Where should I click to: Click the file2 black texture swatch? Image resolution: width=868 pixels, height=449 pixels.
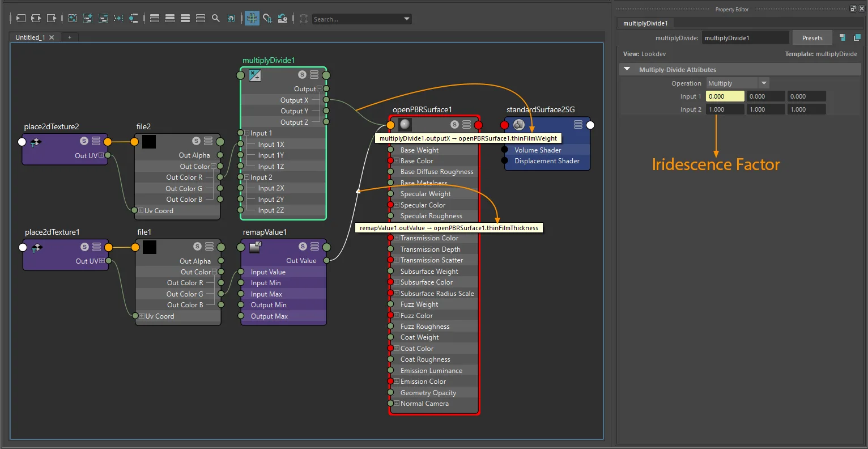(x=149, y=141)
